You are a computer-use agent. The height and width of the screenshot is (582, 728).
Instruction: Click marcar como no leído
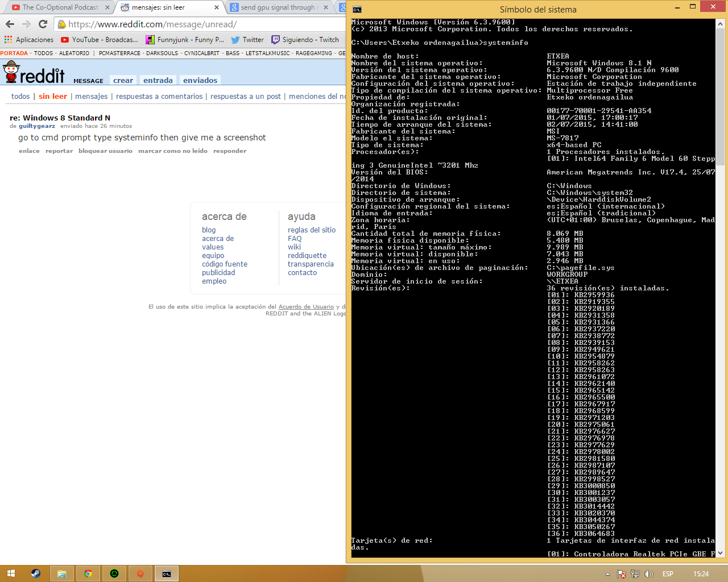(173, 151)
